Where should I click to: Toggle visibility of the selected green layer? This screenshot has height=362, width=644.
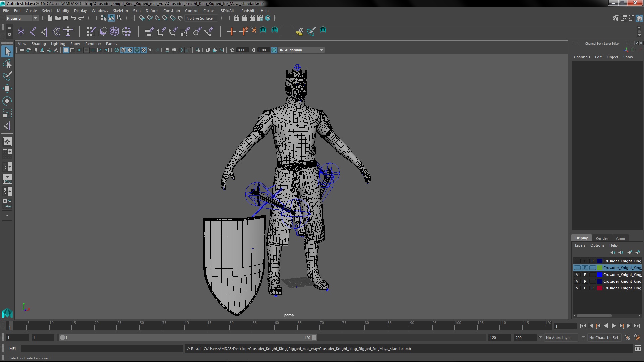pos(577,268)
